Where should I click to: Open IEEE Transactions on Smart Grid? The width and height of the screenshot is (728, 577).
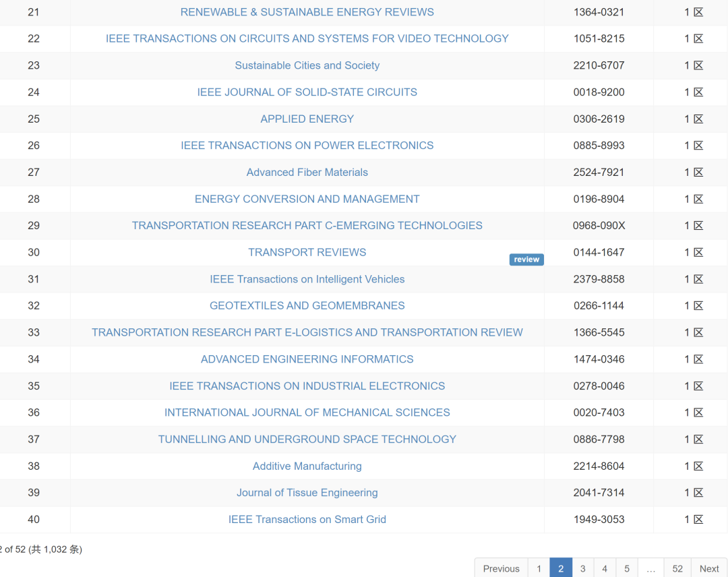pos(307,519)
